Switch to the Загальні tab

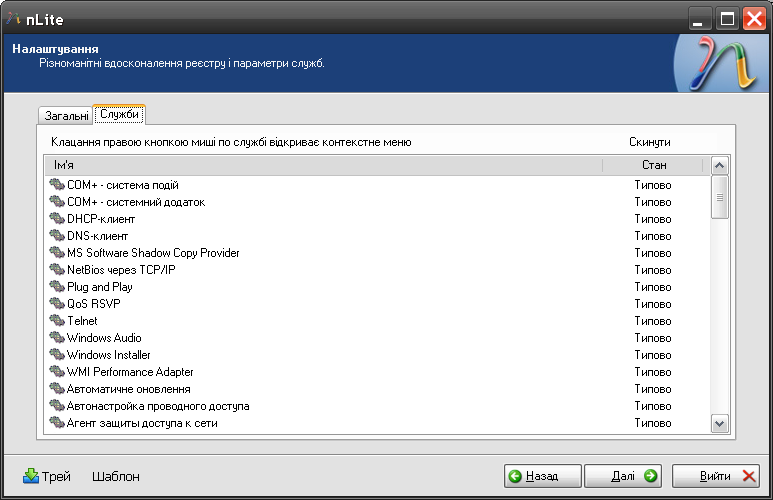pos(66,116)
